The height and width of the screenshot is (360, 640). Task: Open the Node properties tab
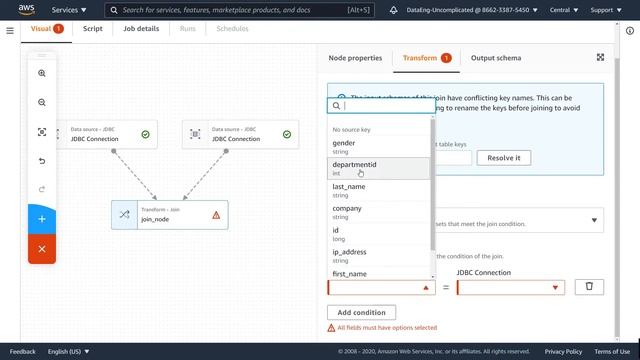tap(355, 58)
